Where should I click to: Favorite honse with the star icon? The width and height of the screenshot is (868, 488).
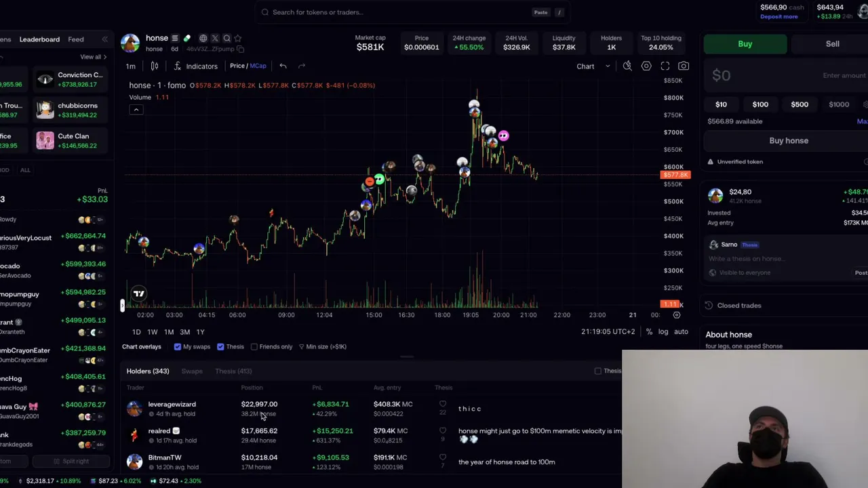238,38
